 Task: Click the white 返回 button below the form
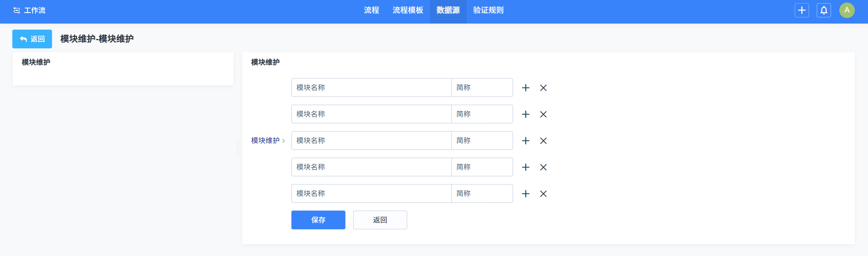380,220
